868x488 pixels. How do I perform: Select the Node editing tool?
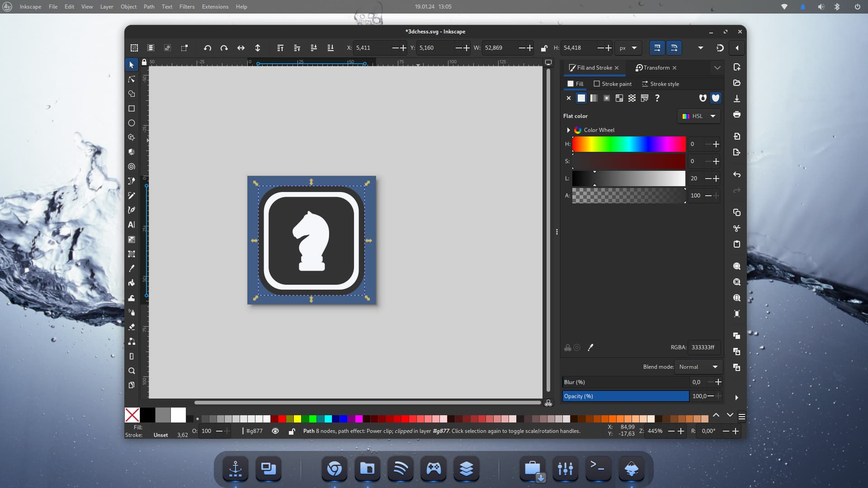click(132, 80)
